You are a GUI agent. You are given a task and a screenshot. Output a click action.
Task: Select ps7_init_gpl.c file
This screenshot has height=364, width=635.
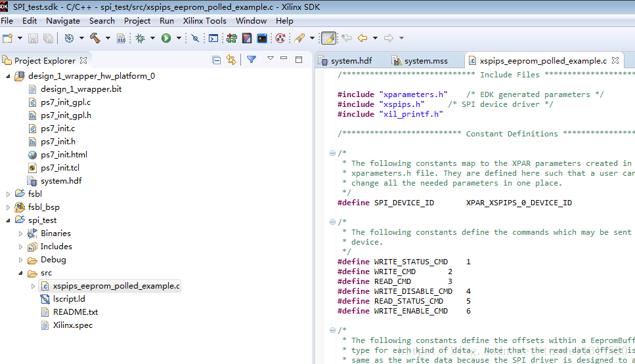pyautogui.click(x=66, y=102)
